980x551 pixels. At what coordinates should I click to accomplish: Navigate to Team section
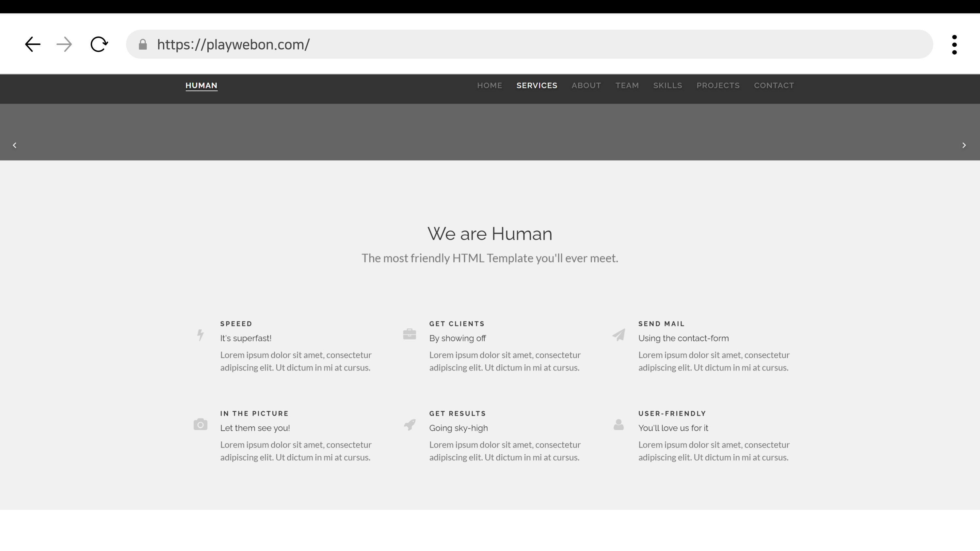click(627, 86)
